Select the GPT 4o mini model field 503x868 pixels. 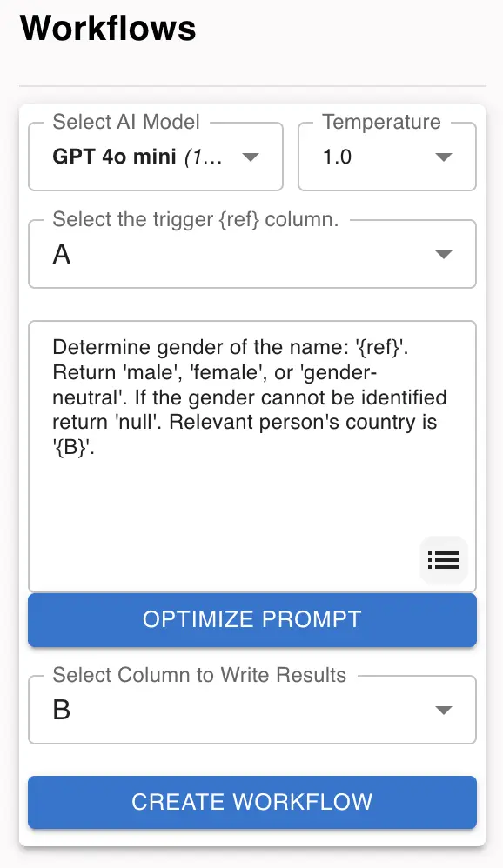156,157
